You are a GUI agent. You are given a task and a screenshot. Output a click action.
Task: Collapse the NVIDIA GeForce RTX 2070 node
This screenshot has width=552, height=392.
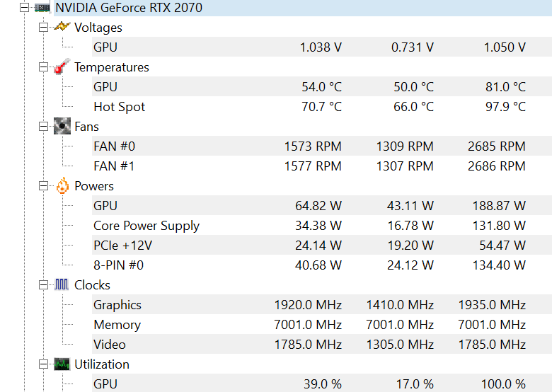[x=24, y=7]
